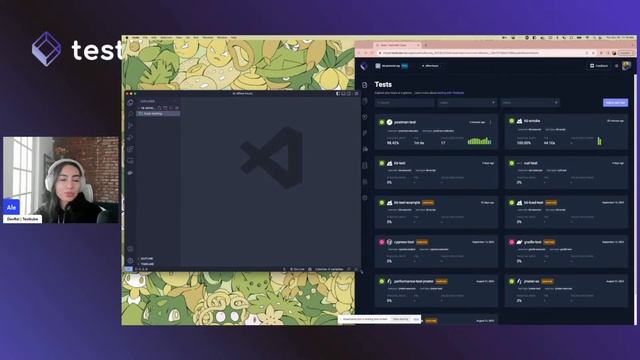Click the orange badge on cypress-test card
This screenshot has width=640, height=360.
pos(422,242)
